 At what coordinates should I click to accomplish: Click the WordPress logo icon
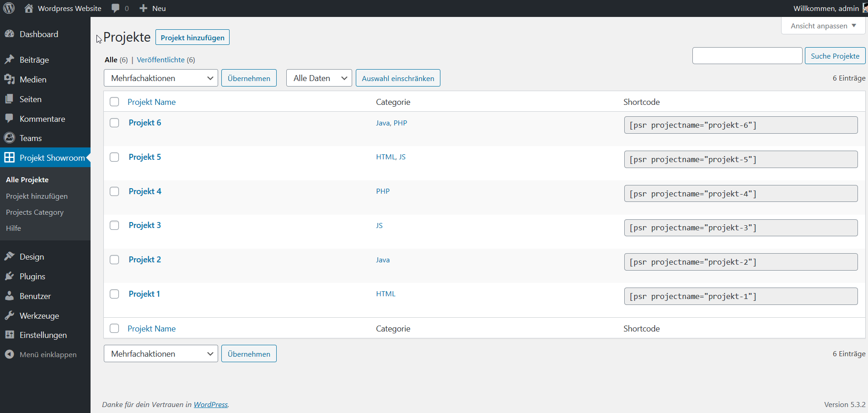click(x=9, y=8)
